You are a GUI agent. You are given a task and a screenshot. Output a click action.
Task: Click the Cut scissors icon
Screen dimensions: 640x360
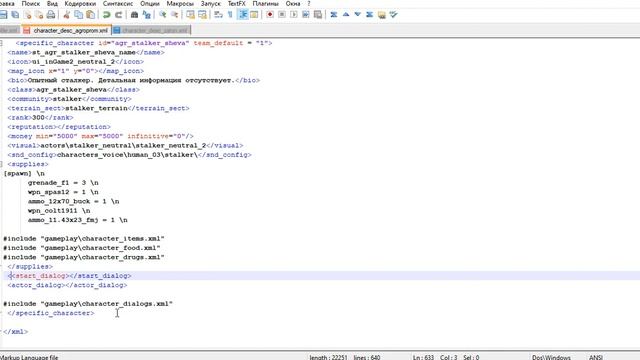click(x=67, y=15)
